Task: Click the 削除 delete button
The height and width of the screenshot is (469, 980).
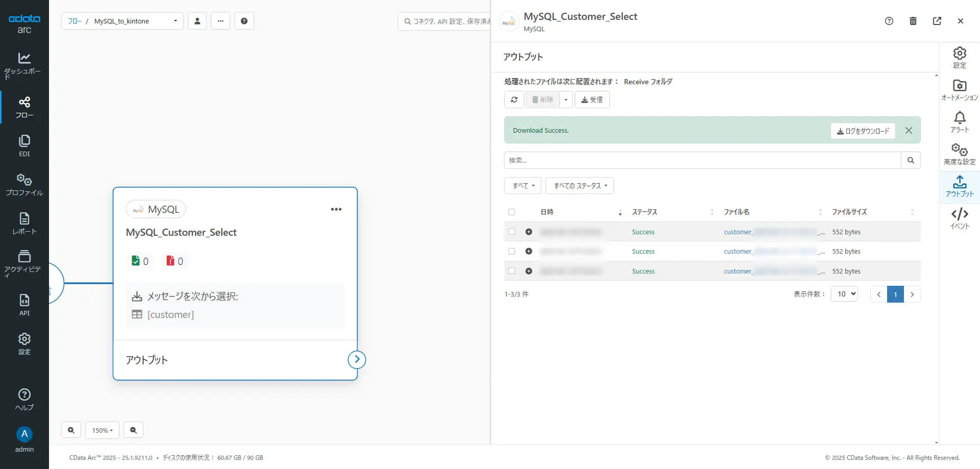Action: (542, 100)
